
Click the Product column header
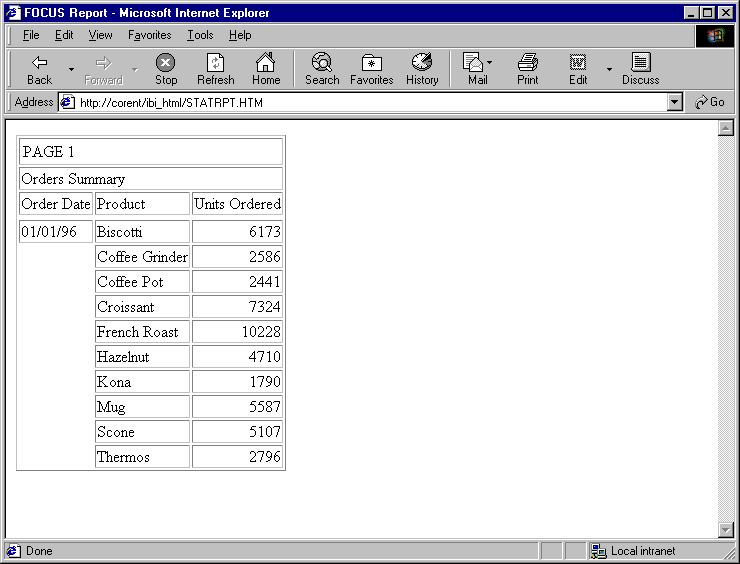tap(143, 204)
